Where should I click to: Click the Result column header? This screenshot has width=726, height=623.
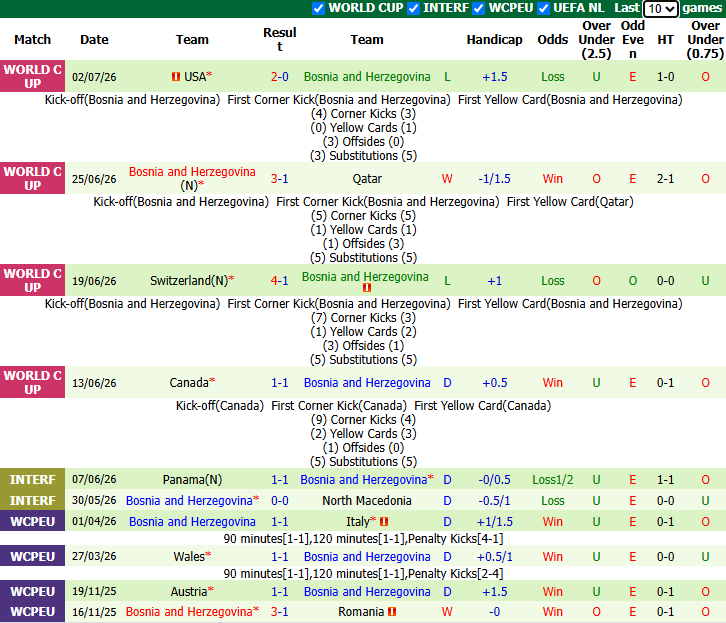click(280, 40)
